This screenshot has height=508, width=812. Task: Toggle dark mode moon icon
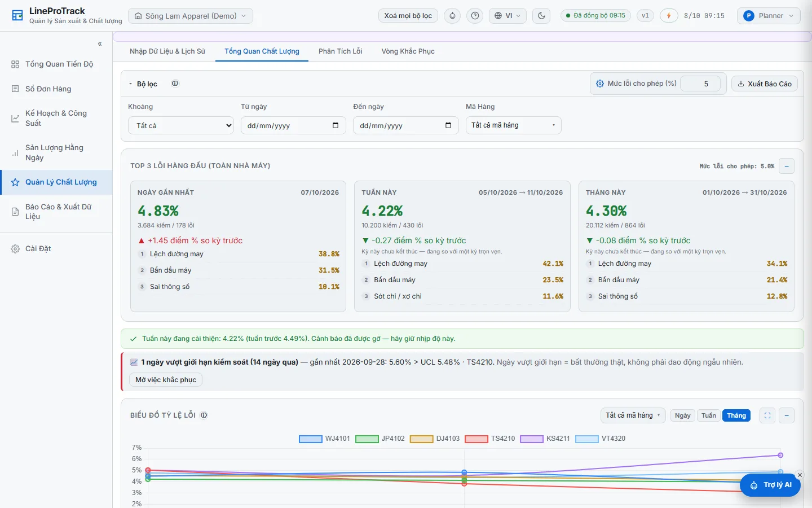point(541,16)
